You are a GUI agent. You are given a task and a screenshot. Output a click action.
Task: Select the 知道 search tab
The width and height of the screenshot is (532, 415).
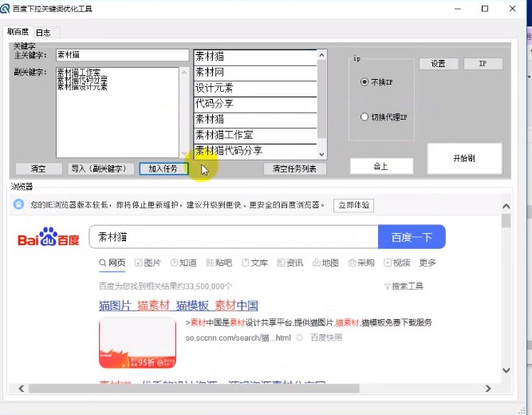(183, 263)
